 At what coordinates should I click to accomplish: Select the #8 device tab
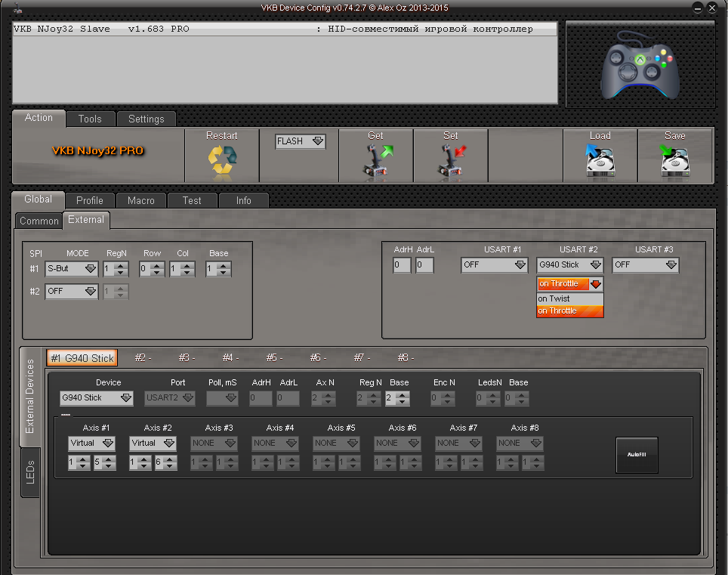point(406,358)
